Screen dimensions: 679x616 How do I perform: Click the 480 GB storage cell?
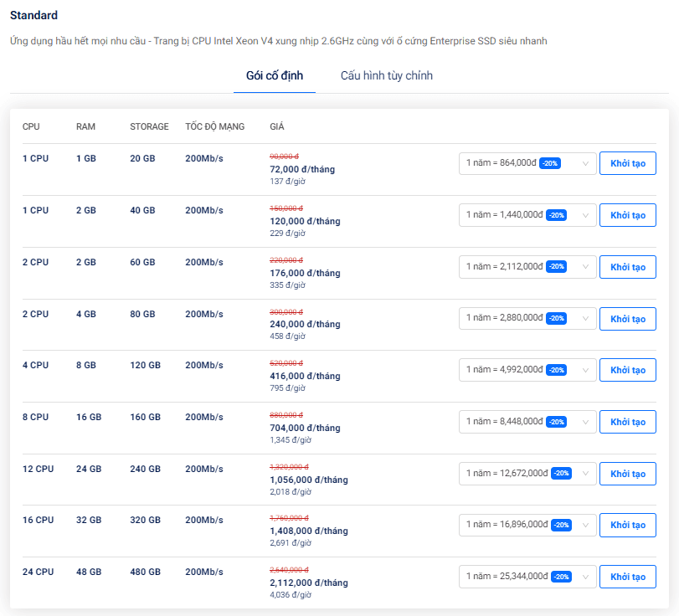click(x=145, y=572)
